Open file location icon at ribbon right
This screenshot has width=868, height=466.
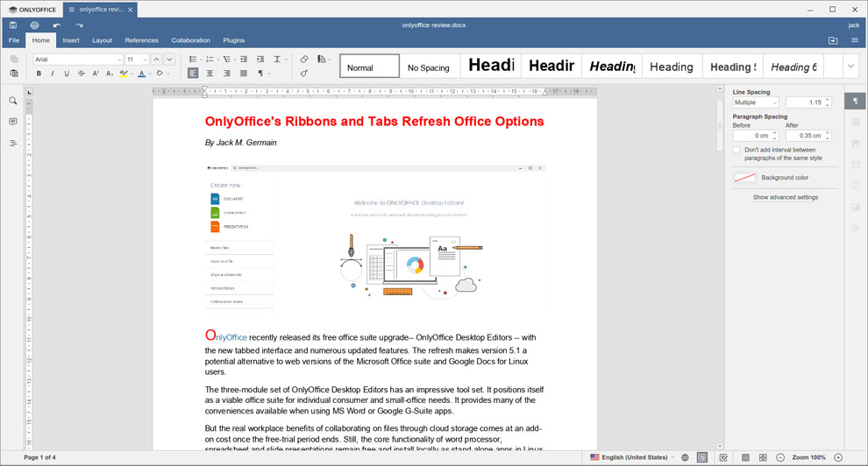point(833,40)
